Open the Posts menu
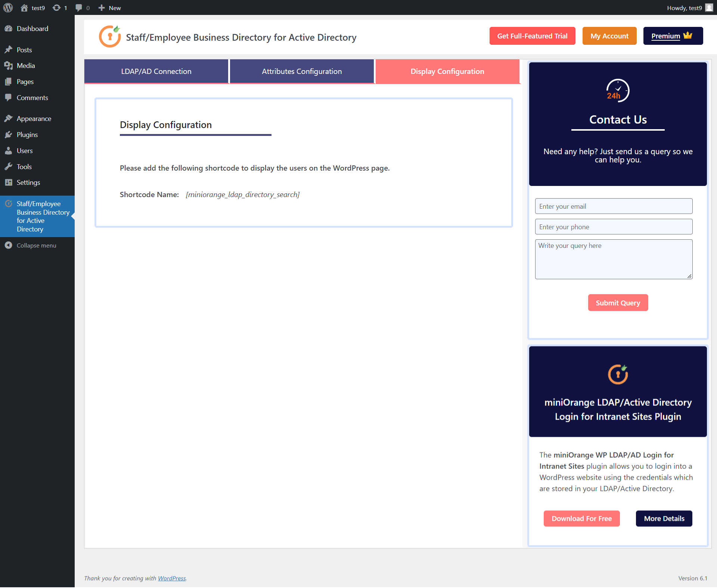 [37, 50]
